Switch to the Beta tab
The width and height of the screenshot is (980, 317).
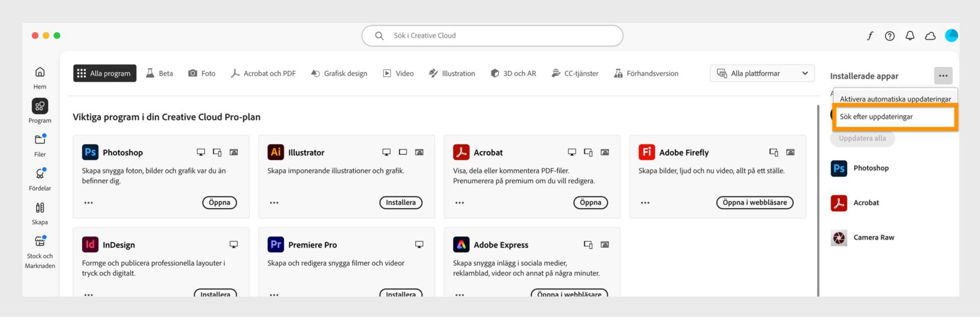tap(159, 73)
